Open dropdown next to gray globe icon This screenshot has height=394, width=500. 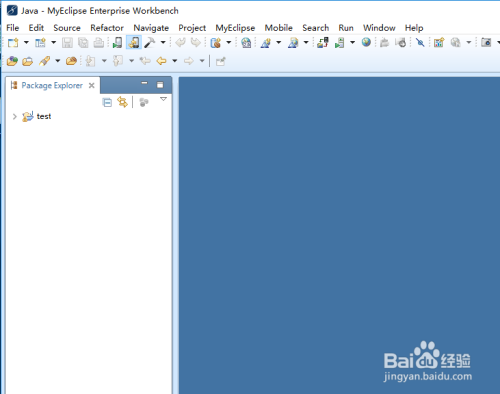469,43
